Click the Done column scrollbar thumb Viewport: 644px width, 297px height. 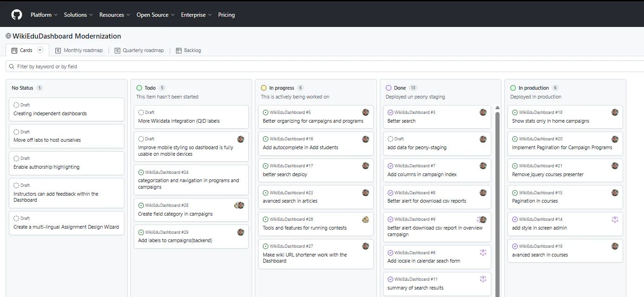pos(498,205)
